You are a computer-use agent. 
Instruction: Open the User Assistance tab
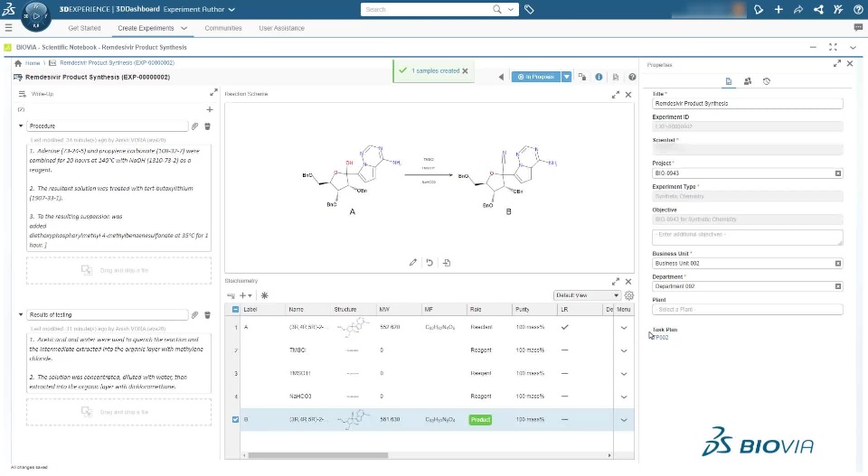pos(282,28)
